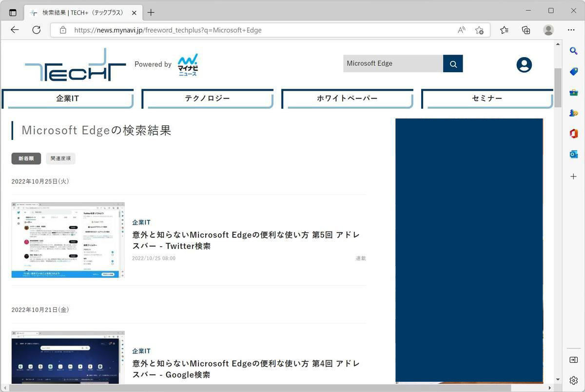Sort results by 新着順
Viewport: 585px width, 392px height.
tap(26, 158)
